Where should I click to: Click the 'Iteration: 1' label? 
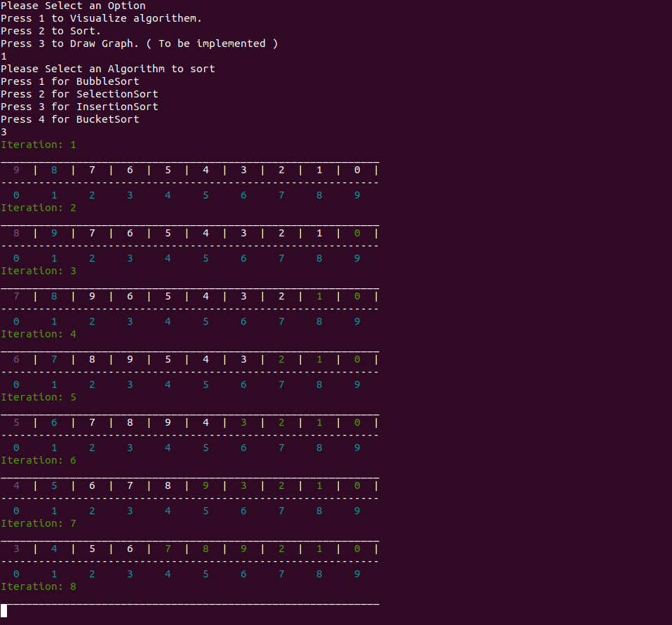coord(39,145)
